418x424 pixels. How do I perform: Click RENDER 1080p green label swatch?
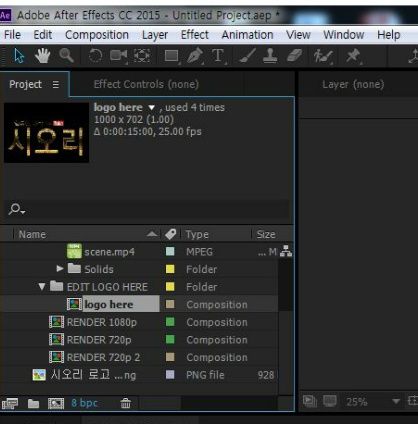tap(170, 322)
